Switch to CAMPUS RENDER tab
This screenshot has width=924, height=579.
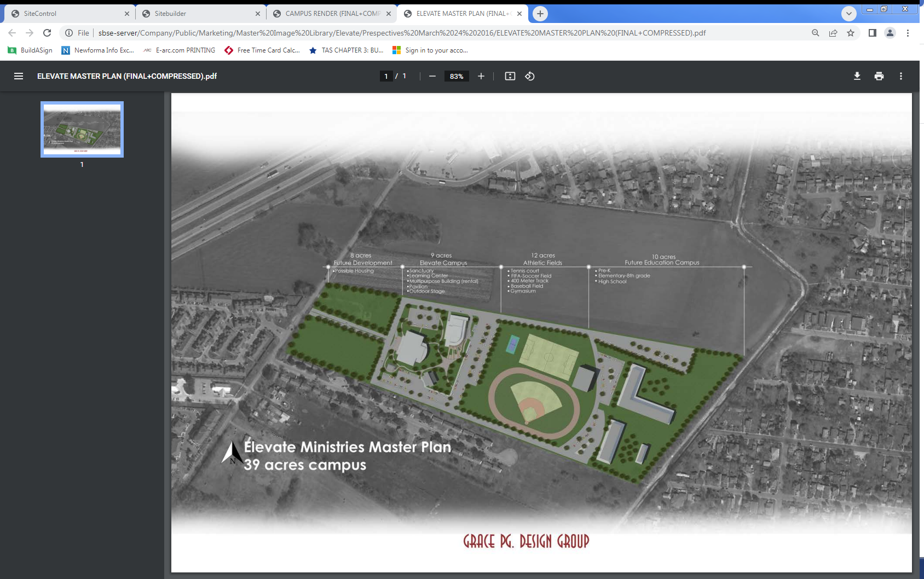332,14
